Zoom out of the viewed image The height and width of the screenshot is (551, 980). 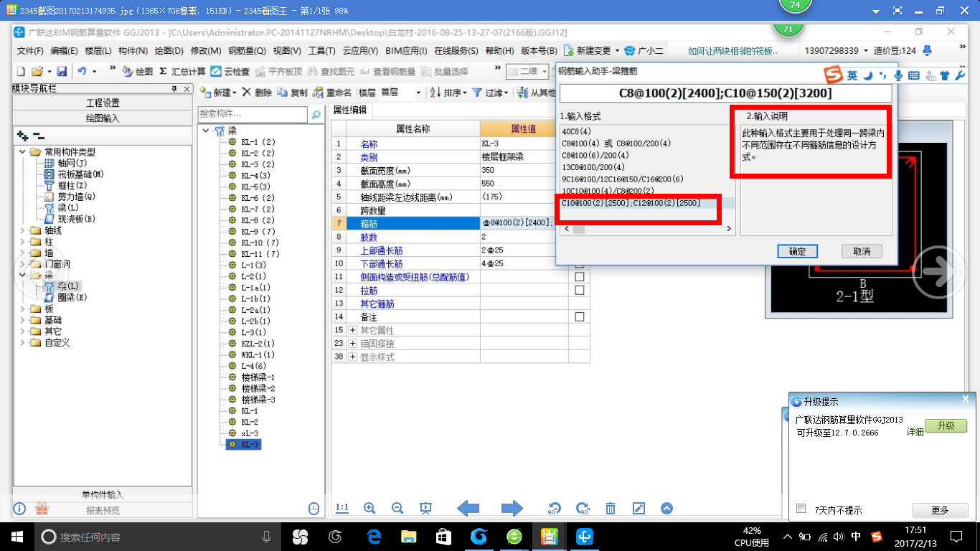(397, 509)
